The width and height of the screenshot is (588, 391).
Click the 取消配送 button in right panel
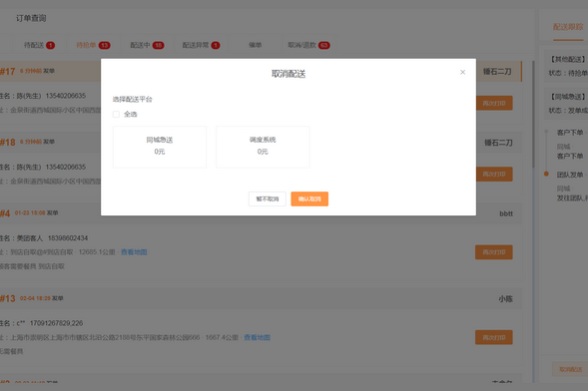pos(570,369)
